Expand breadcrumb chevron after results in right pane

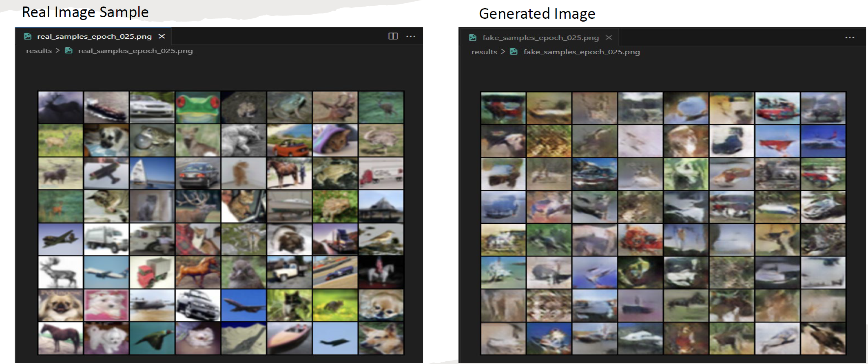click(x=503, y=52)
